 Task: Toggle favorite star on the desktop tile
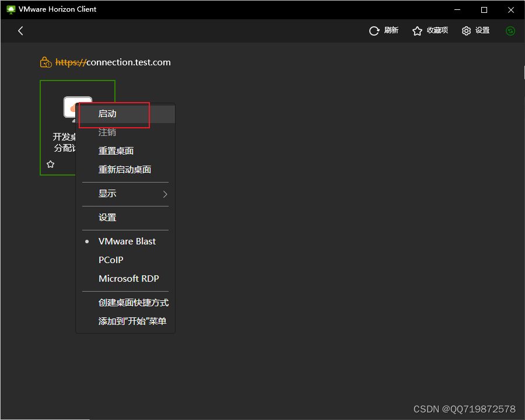51,164
